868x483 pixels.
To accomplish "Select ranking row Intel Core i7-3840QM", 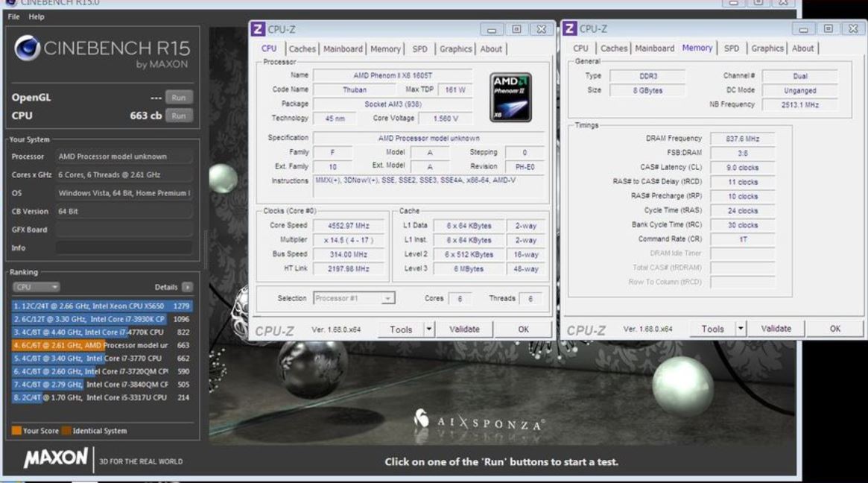I will 102,385.
